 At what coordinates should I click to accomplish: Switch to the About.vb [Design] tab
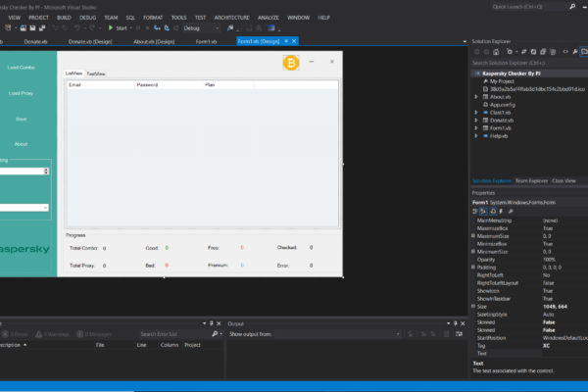154,41
